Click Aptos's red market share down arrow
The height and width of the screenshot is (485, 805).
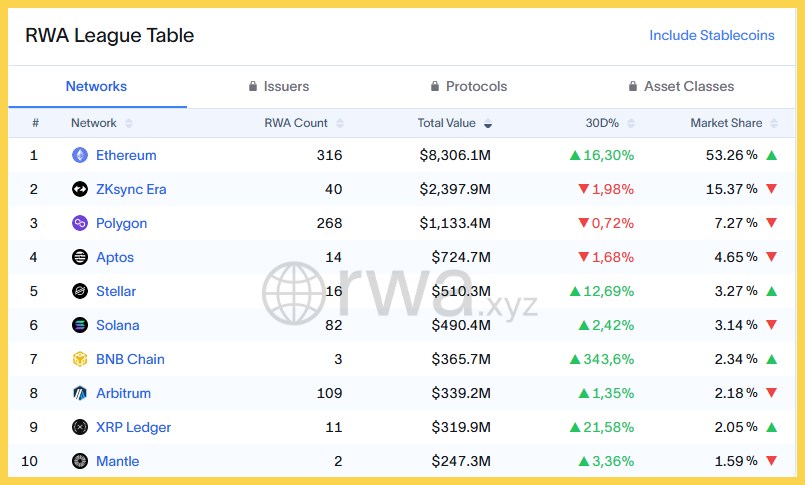pos(771,257)
